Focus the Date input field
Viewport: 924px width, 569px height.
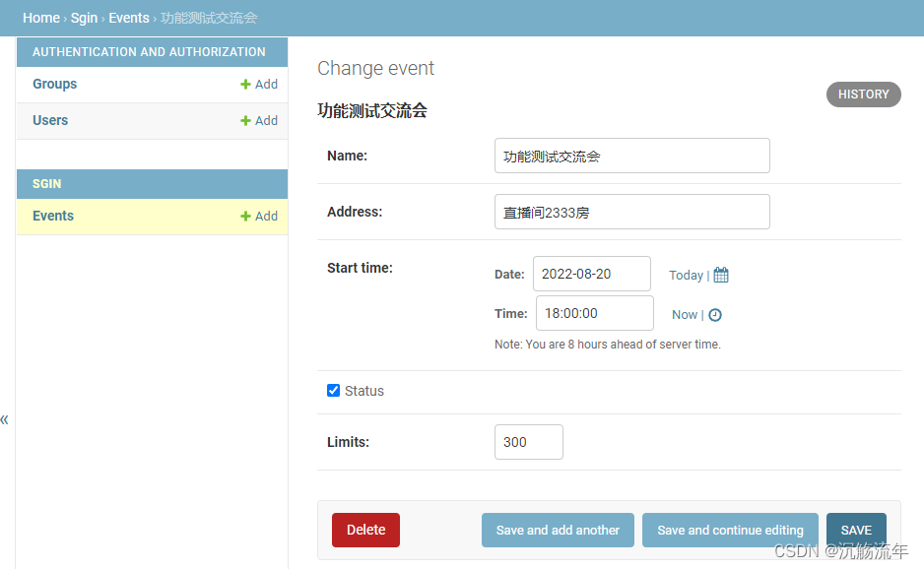(592, 274)
